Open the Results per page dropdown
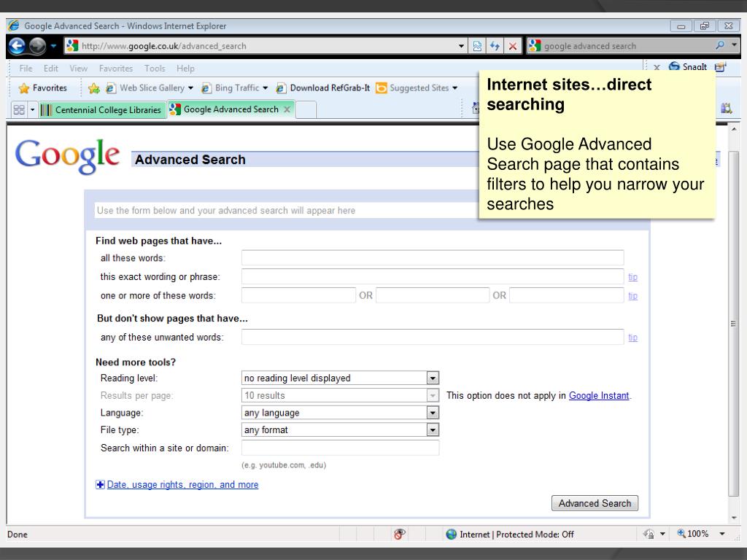 (x=340, y=395)
